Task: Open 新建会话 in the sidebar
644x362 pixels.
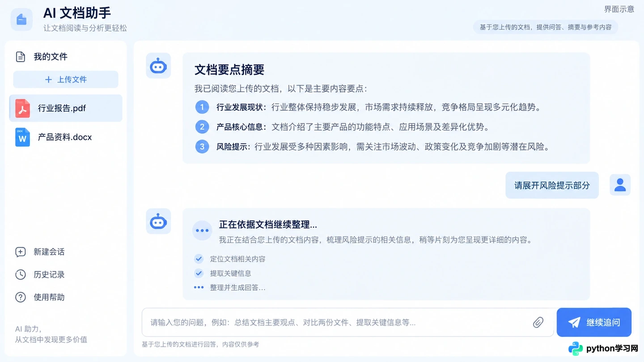Action: [40, 252]
